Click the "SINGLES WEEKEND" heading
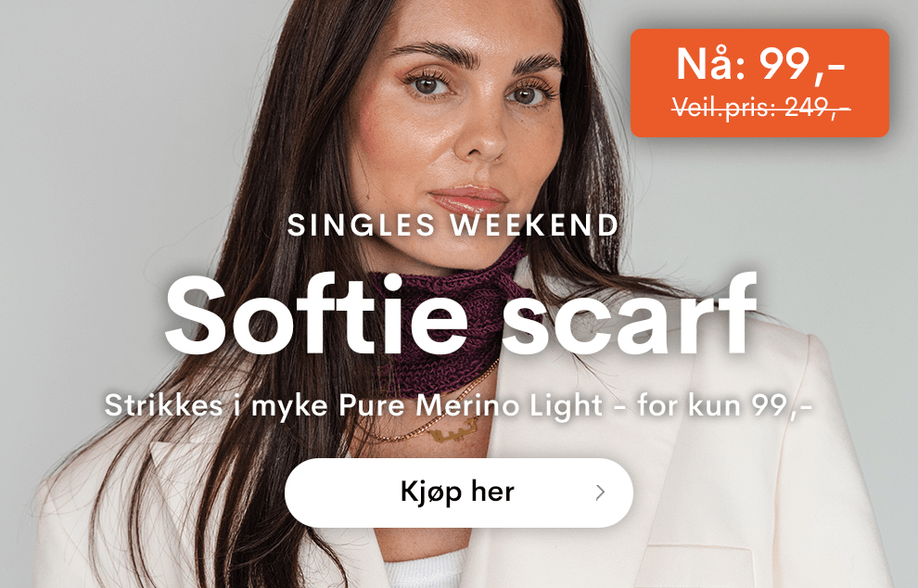This screenshot has width=918, height=588. click(453, 225)
